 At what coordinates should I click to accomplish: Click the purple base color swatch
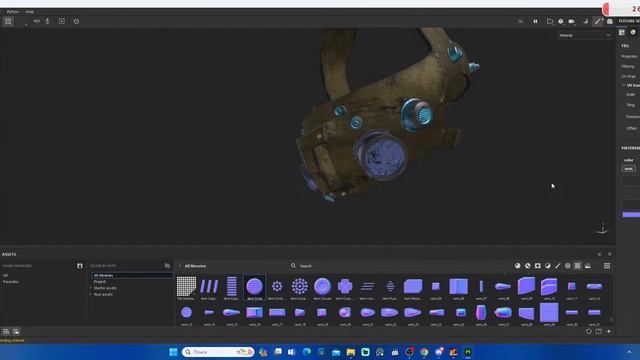631,215
